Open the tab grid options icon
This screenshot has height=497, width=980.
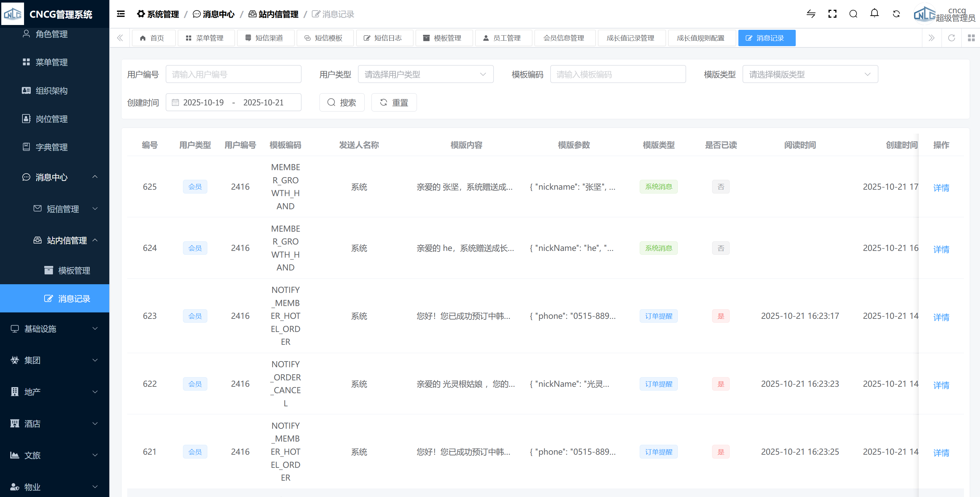(971, 38)
